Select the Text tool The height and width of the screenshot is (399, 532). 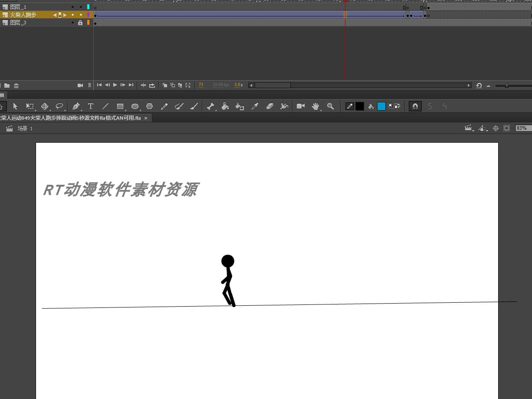[91, 106]
